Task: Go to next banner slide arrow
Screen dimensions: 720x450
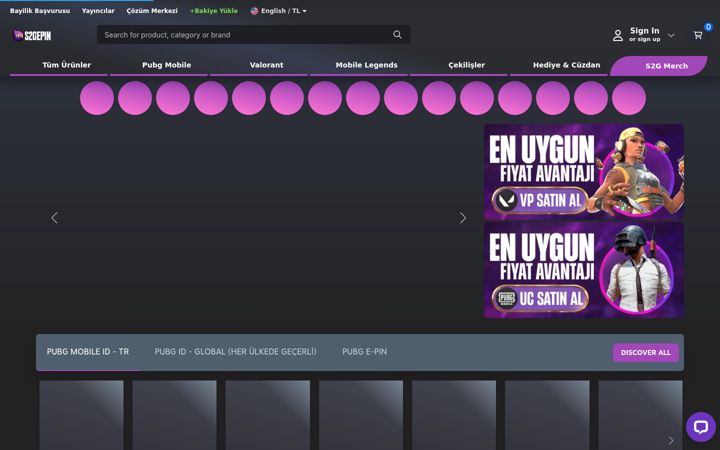Action: tap(462, 218)
